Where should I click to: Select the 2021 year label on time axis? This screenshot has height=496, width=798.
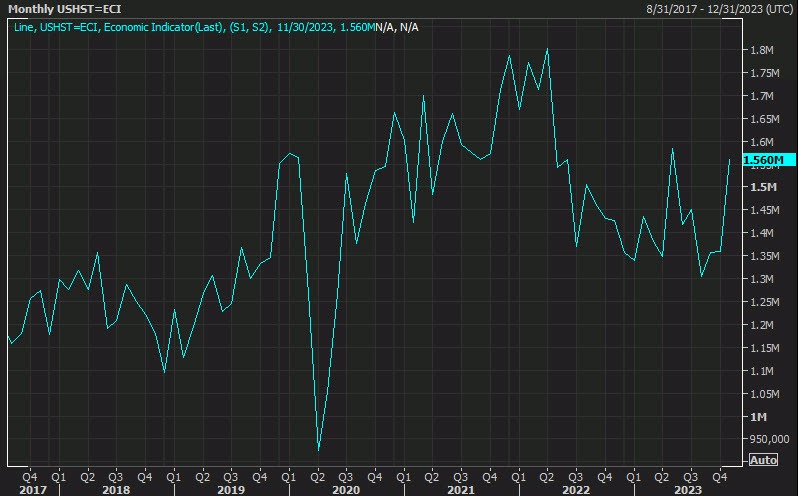tap(460, 489)
